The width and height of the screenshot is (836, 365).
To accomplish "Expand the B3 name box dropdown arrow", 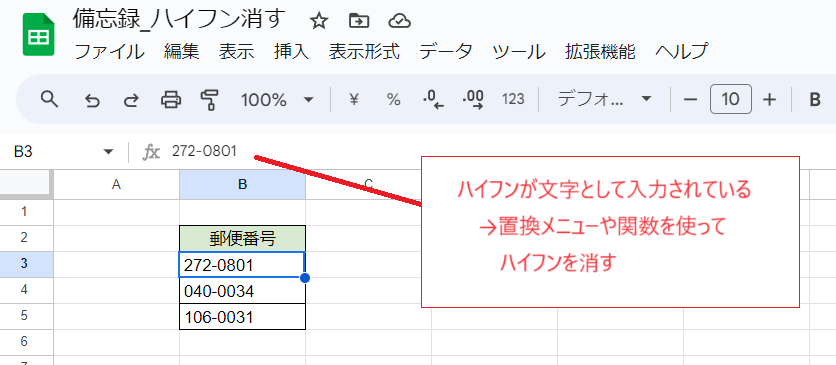I will [x=109, y=152].
